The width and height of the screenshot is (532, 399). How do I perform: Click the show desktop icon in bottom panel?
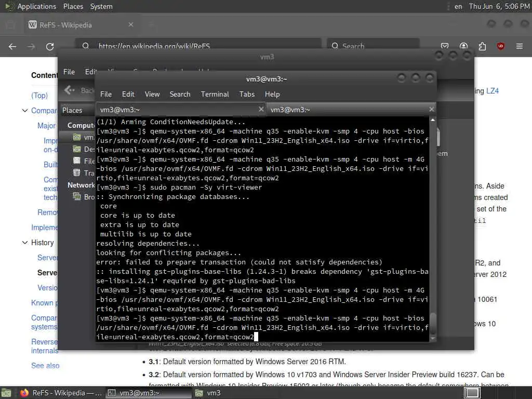6,393
